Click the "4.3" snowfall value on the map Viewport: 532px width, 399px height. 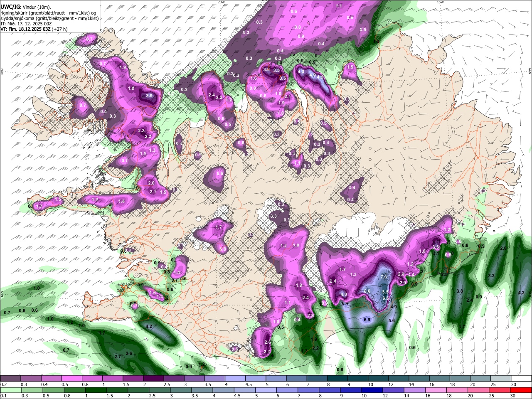click(x=301, y=71)
